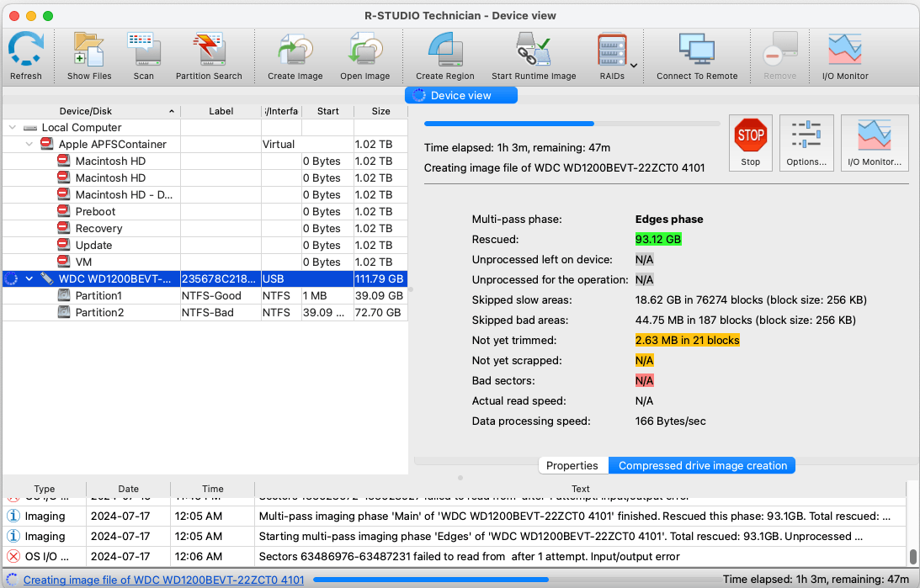Switch to the Properties tab

click(x=572, y=465)
